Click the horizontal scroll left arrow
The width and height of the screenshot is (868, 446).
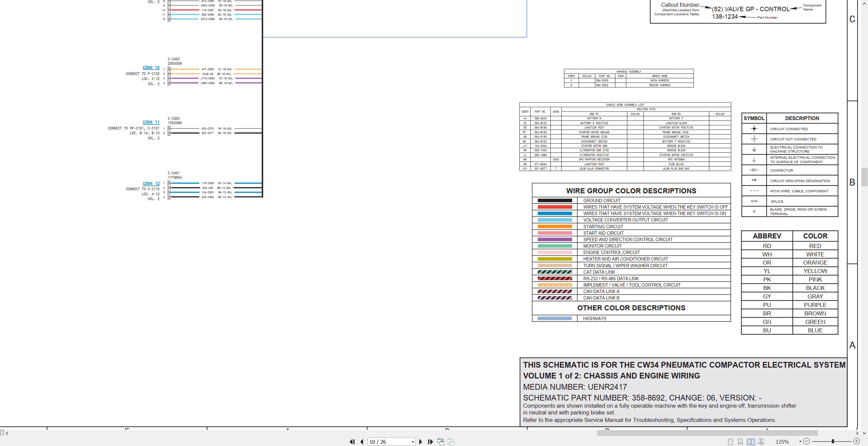click(7, 433)
